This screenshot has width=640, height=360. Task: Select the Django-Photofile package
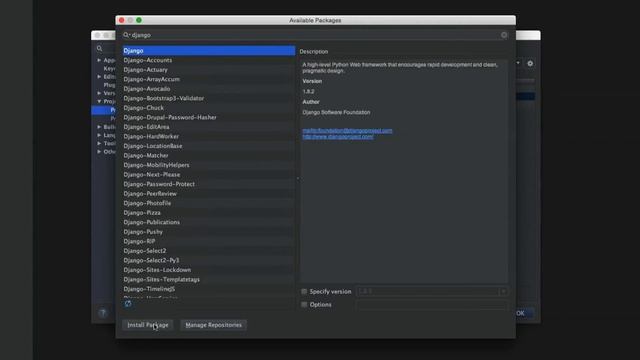(x=209, y=203)
